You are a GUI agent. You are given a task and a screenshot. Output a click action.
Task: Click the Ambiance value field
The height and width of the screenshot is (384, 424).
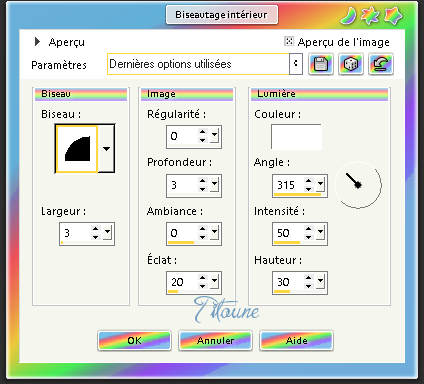pos(183,233)
